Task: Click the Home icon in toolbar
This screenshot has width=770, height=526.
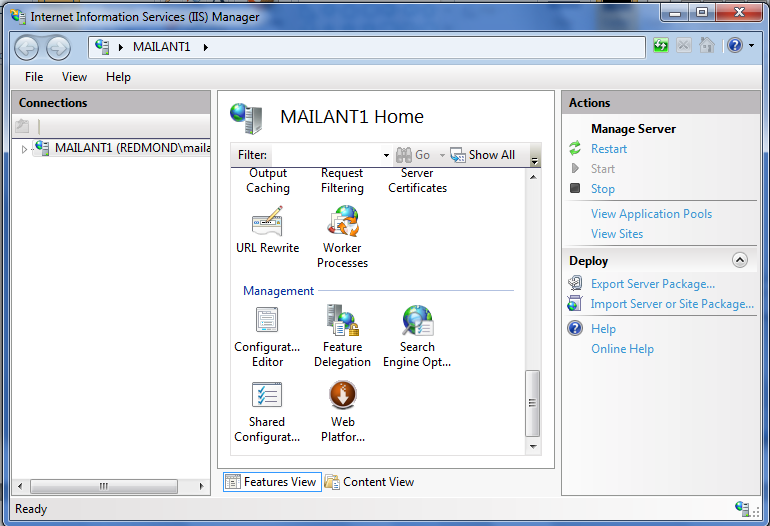Action: [707, 46]
